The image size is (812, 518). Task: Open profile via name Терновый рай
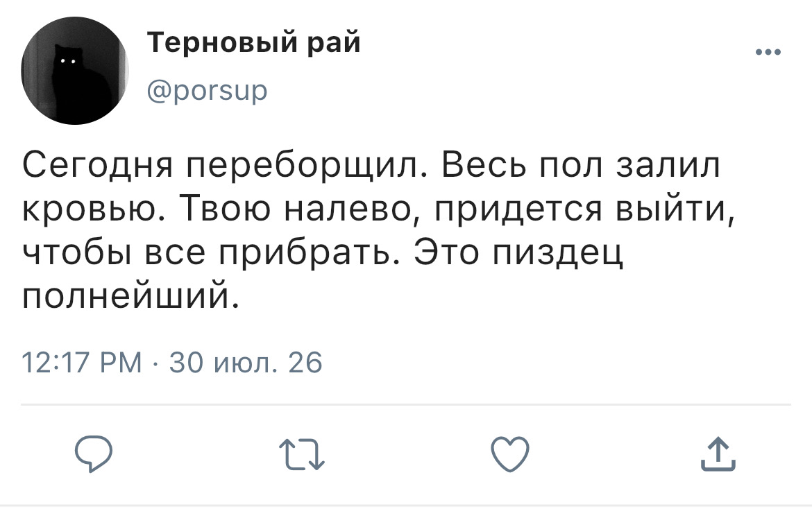coord(254,42)
